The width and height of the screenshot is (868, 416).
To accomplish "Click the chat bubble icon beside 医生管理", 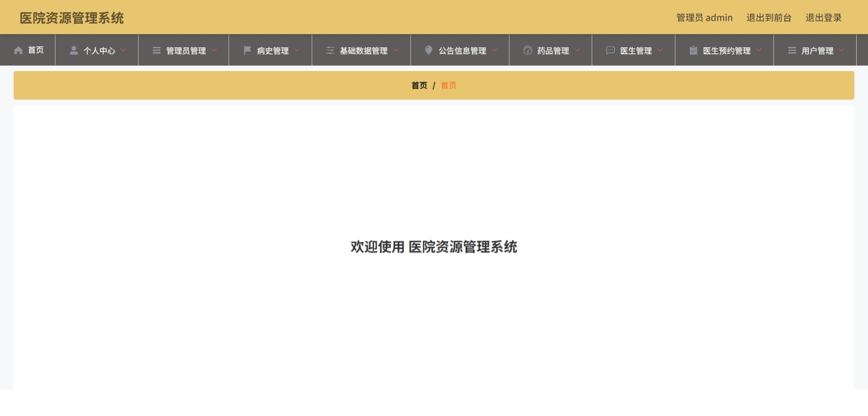I will pos(611,50).
